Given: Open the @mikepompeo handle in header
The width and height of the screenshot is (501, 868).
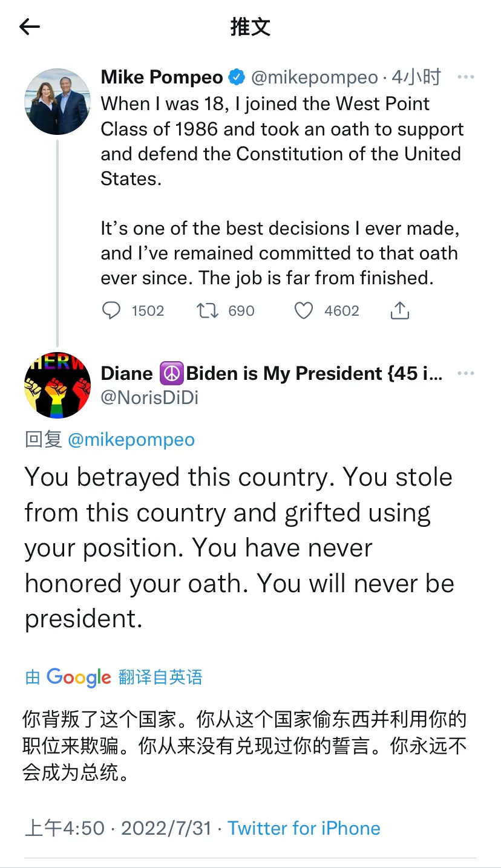Looking at the screenshot, I should pyautogui.click(x=313, y=77).
